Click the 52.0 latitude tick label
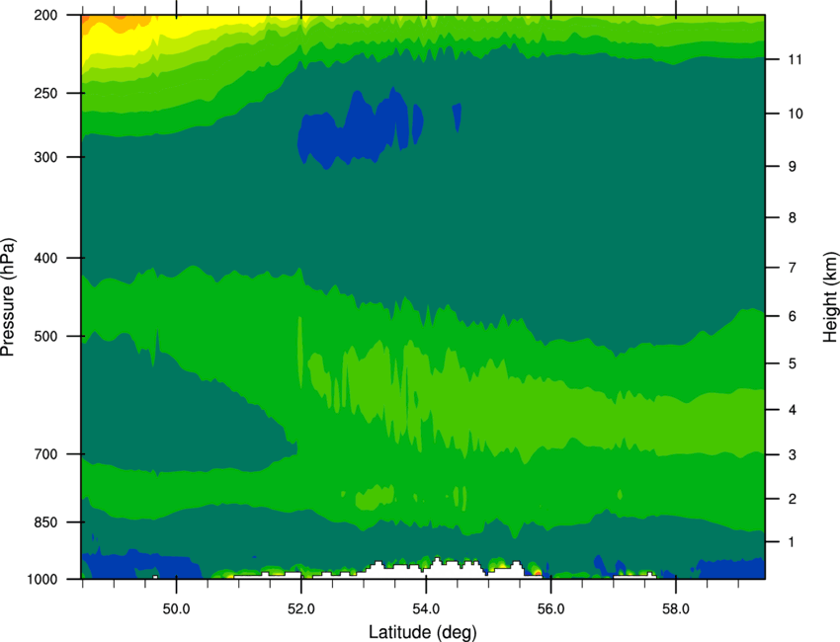The image size is (840, 642). (x=301, y=608)
